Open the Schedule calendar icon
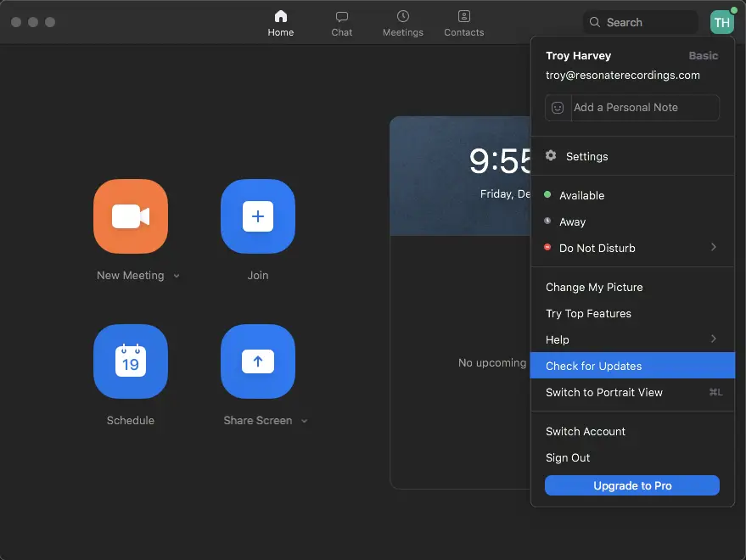 click(x=131, y=361)
